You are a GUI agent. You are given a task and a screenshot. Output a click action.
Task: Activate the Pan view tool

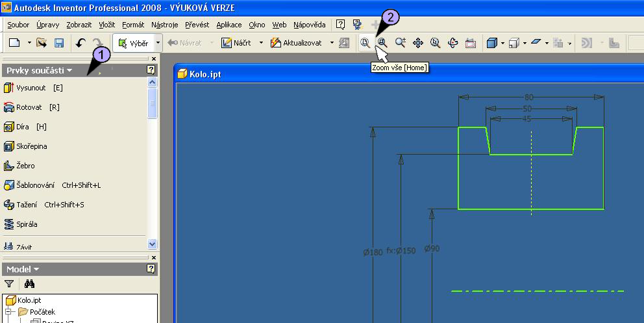point(418,43)
